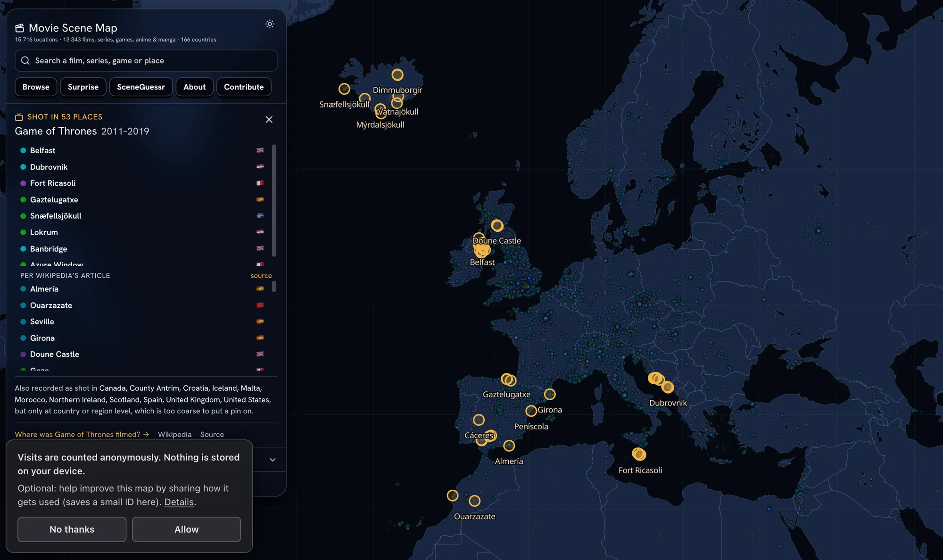This screenshot has width=943, height=560.
Task: Click the scrollbar of the Wikipedia article list
Action: pyautogui.click(x=274, y=287)
